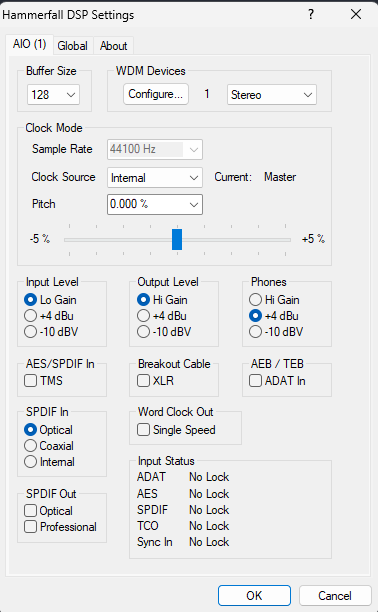Click the help question mark icon
Viewport: 378px width, 612px height.
point(311,14)
